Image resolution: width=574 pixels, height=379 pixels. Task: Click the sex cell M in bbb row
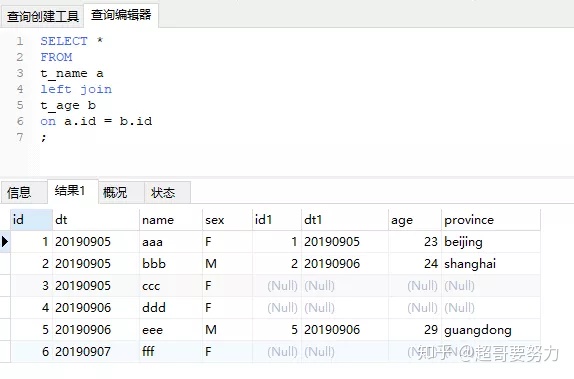coord(227,264)
